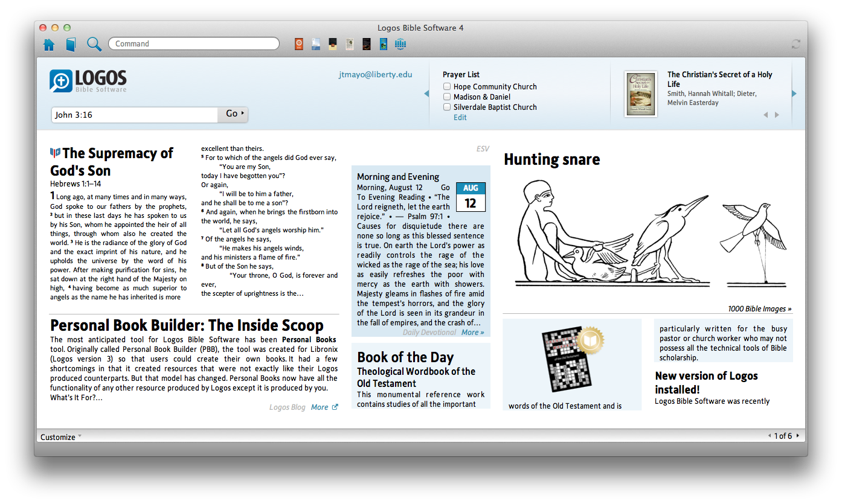Image resolution: width=842 pixels, height=504 pixels.
Task: Open the Library book icon
Action: point(71,44)
